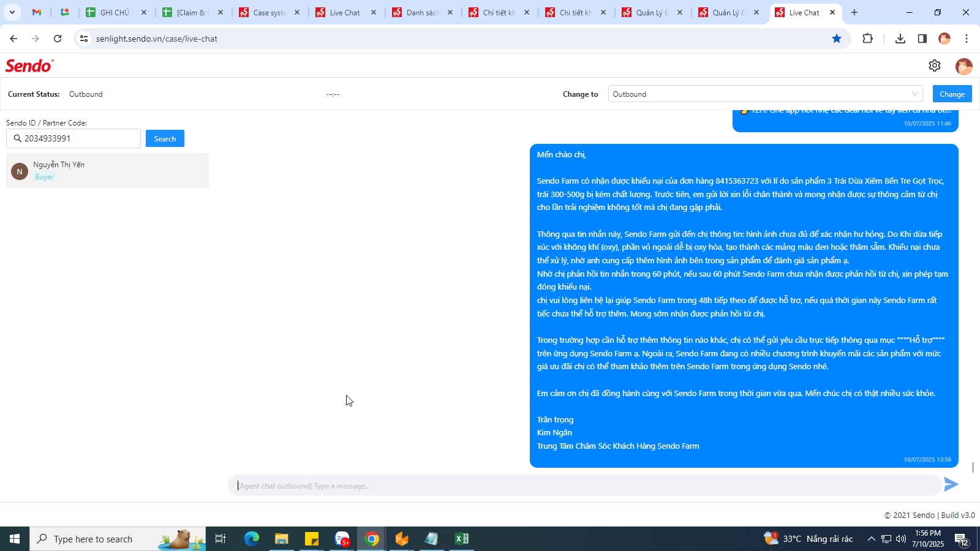Viewport: 980px width, 551px height.
Task: Click the Search button
Action: (165, 138)
